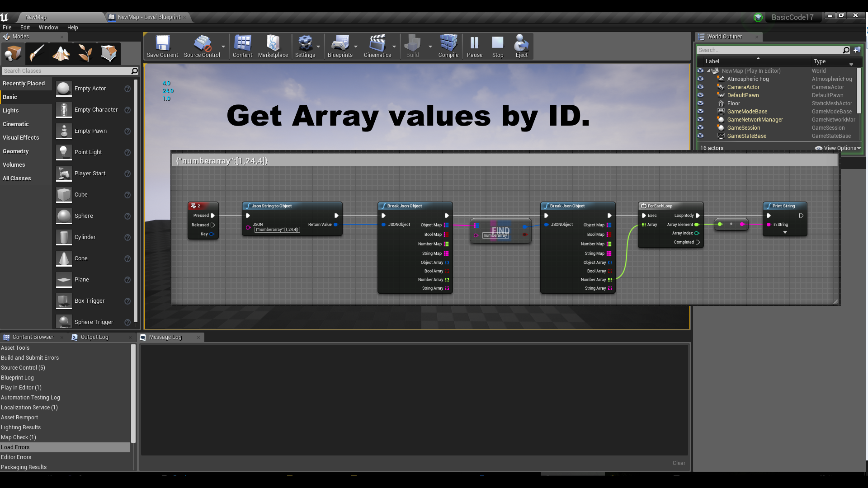Stop the play-in-editor session
This screenshot has width=868, height=488.
pos(497,46)
